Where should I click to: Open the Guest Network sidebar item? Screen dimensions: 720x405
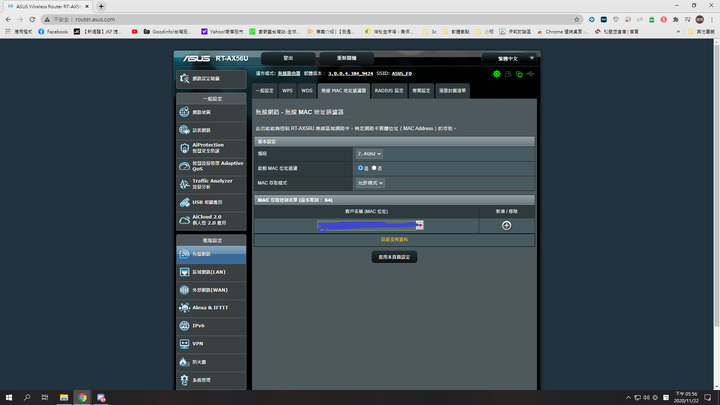pyautogui.click(x=211, y=130)
